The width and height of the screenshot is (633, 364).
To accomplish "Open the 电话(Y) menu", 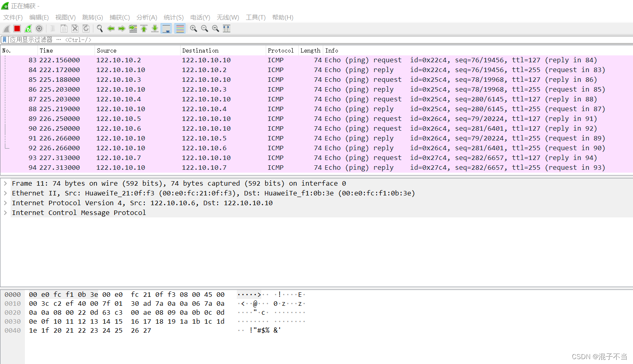I will 200,18.
